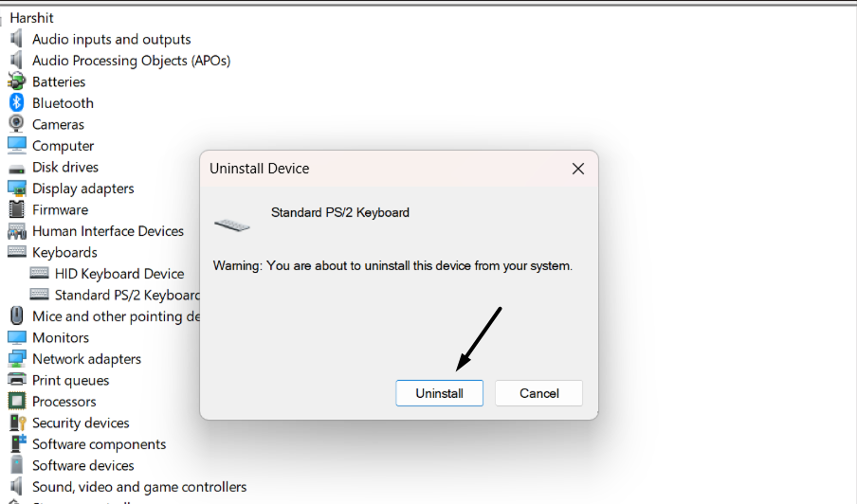Click the Processors category icon
The height and width of the screenshot is (504, 857).
(x=16, y=402)
